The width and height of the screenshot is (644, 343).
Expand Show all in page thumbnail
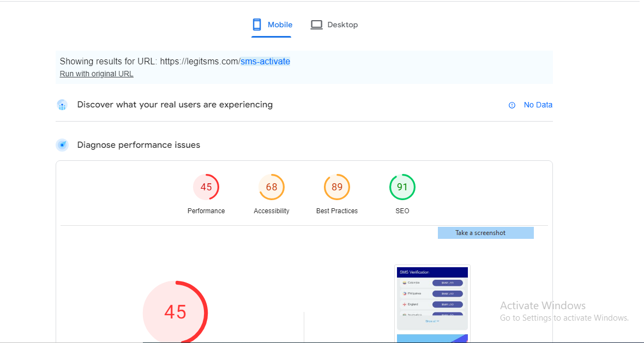point(432,321)
